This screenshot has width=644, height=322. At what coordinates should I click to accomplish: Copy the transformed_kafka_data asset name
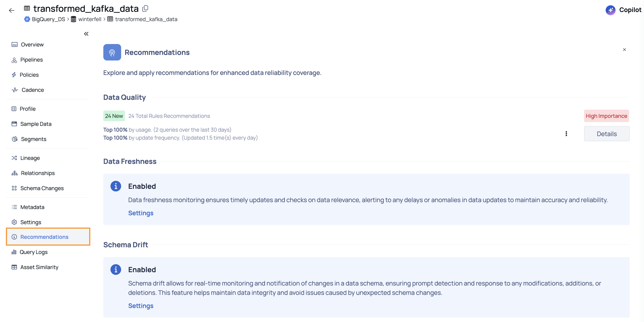coord(145,8)
